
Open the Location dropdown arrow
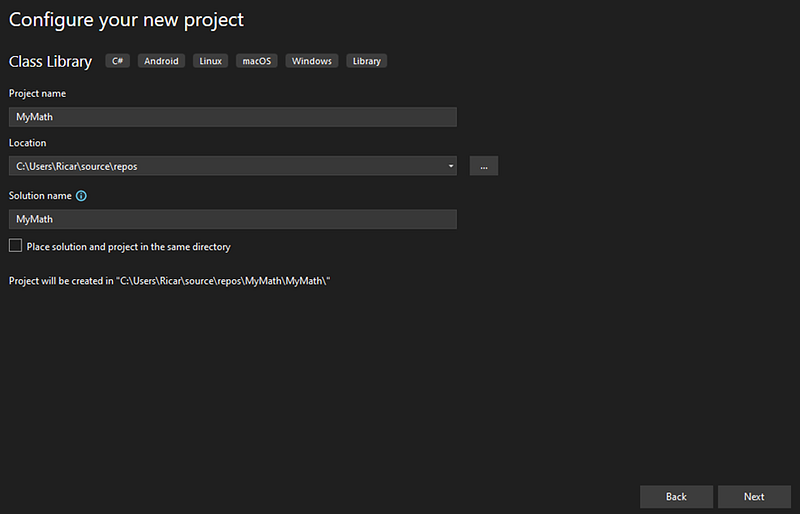pyautogui.click(x=451, y=166)
